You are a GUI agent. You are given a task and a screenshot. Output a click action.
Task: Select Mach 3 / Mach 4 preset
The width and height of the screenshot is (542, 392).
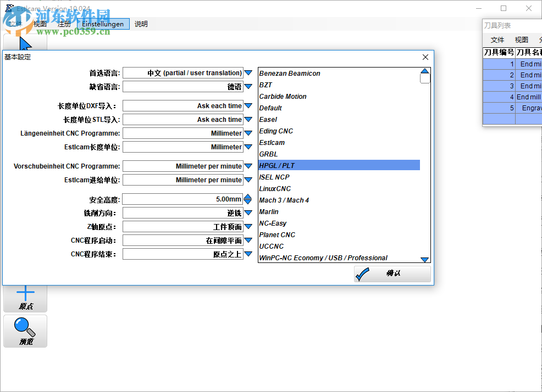click(x=339, y=200)
